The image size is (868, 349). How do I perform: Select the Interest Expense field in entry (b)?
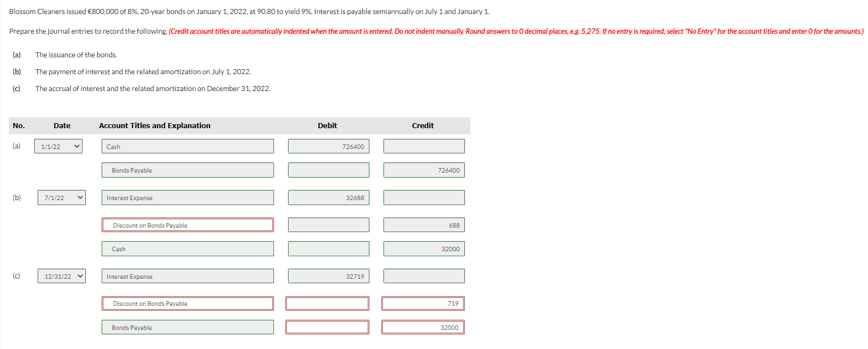coord(188,198)
